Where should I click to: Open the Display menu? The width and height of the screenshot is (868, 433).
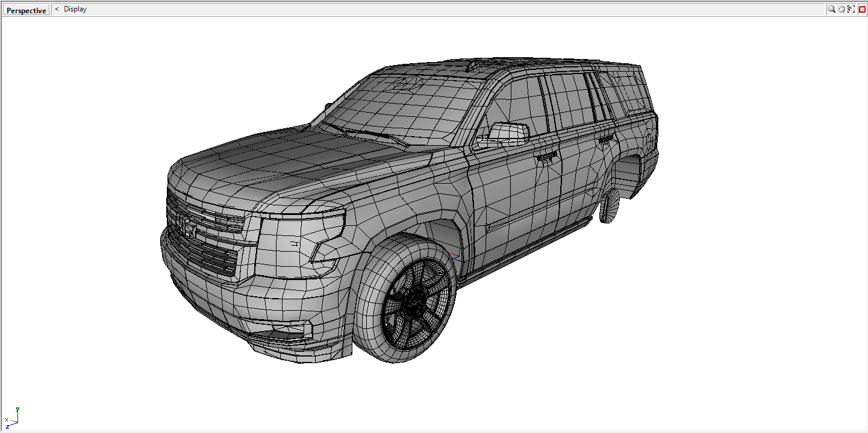pyautogui.click(x=75, y=9)
